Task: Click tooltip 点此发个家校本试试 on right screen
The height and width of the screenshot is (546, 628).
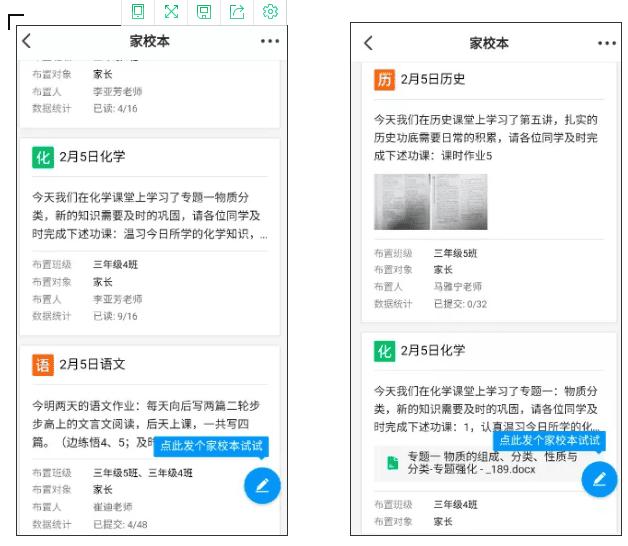Action: tap(550, 441)
